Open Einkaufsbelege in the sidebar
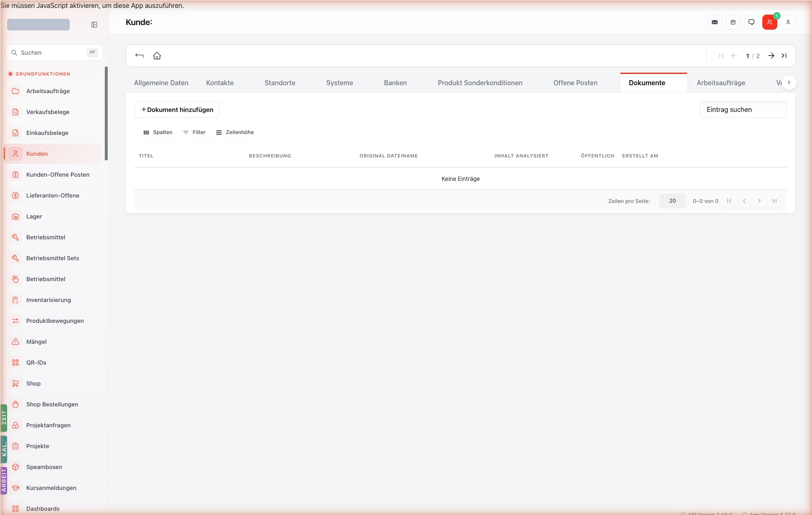The image size is (812, 515). (x=53, y=133)
